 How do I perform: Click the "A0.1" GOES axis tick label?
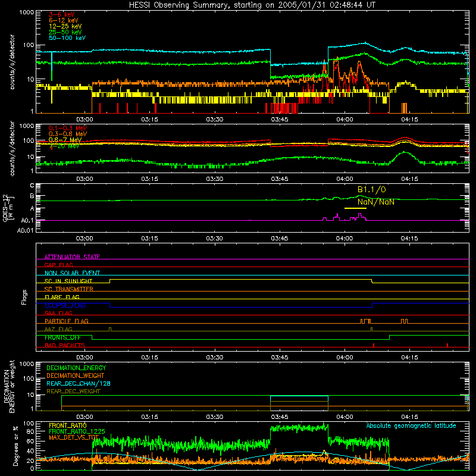point(27,221)
